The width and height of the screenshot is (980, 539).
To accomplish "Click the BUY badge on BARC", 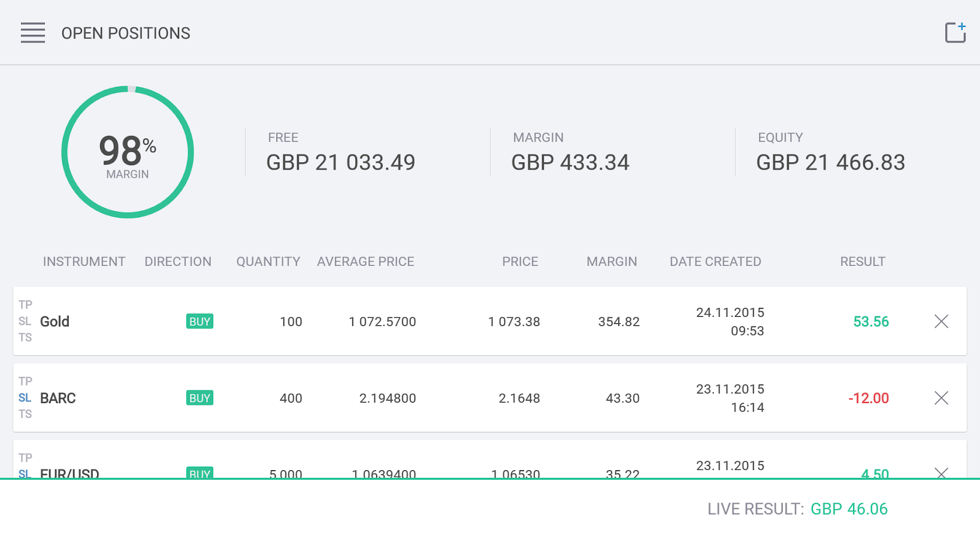I will [199, 398].
